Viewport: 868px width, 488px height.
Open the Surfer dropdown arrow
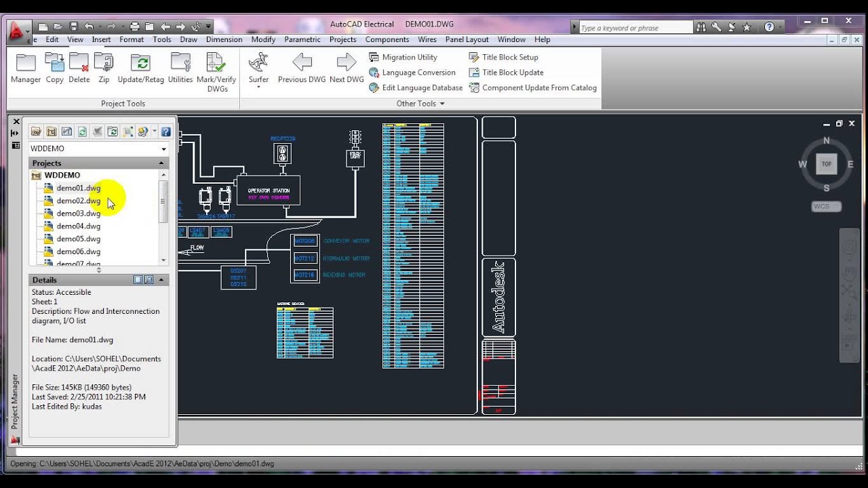click(258, 87)
